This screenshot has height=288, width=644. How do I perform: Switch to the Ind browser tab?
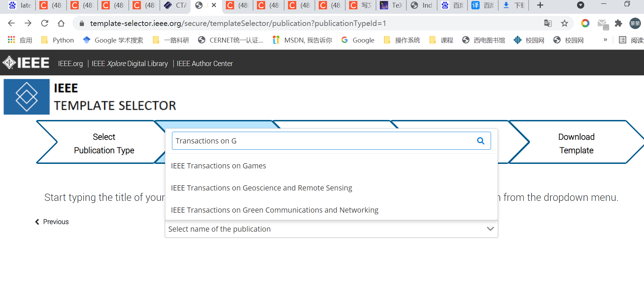pyautogui.click(x=422, y=5)
